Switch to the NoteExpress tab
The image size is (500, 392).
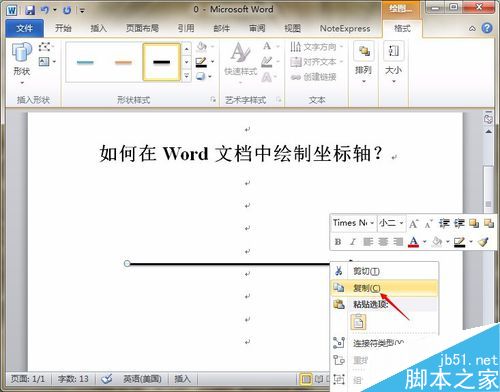coord(345,29)
